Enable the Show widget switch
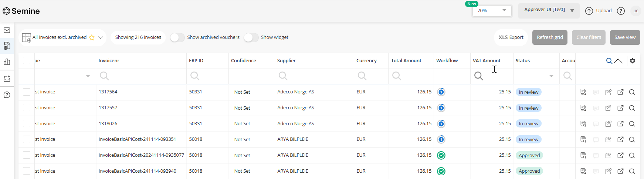Screen dimensions: 644x179 pyautogui.click(x=251, y=37)
